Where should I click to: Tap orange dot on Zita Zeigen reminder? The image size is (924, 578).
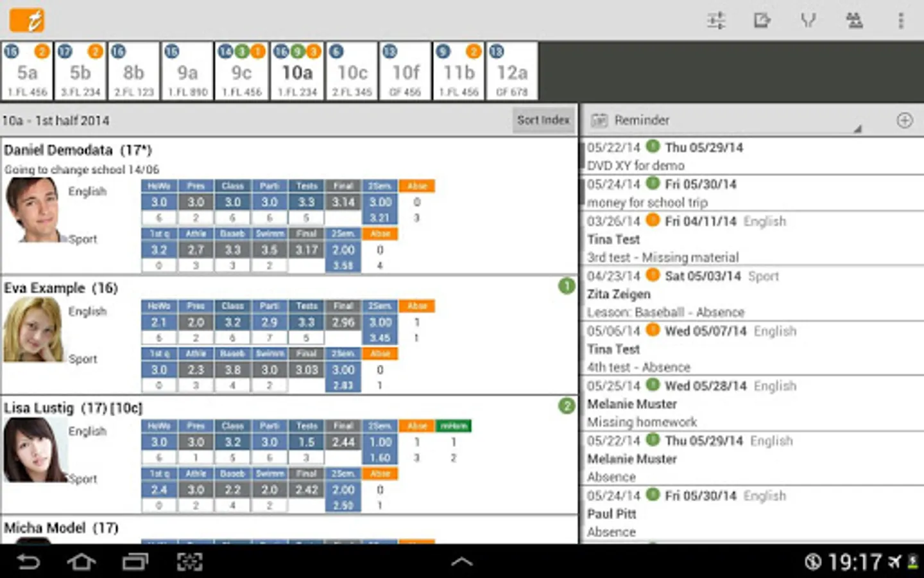point(653,275)
